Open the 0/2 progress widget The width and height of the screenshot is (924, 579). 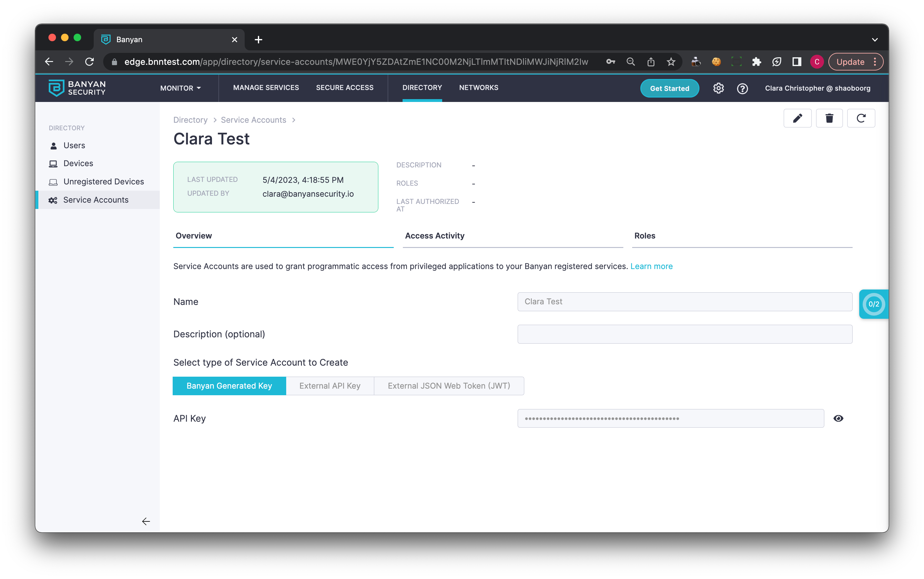pos(873,304)
